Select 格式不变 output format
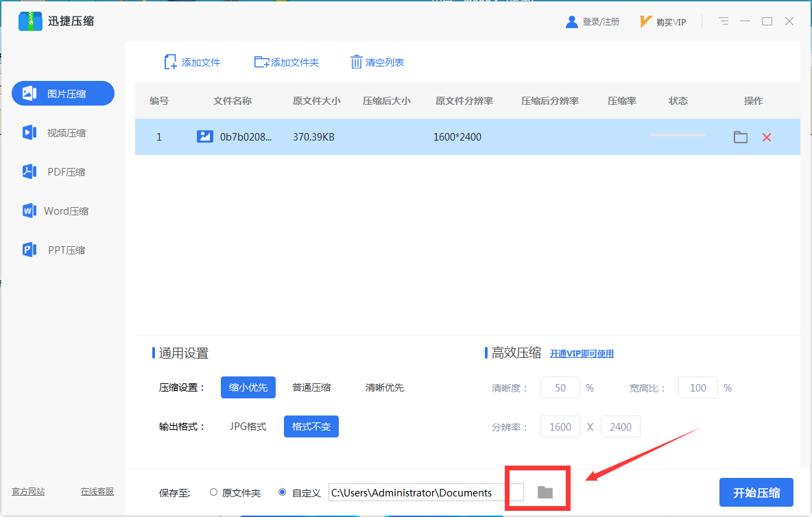This screenshot has height=517, width=812. [x=311, y=426]
